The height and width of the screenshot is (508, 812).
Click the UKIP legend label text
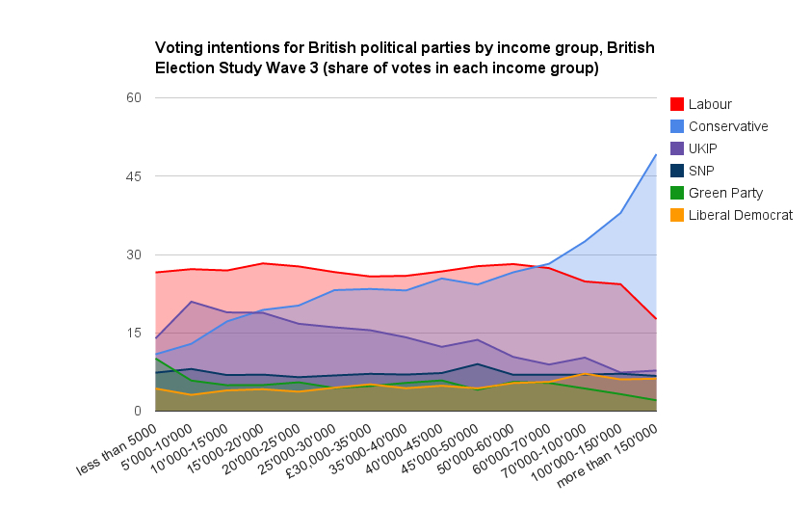(x=703, y=148)
